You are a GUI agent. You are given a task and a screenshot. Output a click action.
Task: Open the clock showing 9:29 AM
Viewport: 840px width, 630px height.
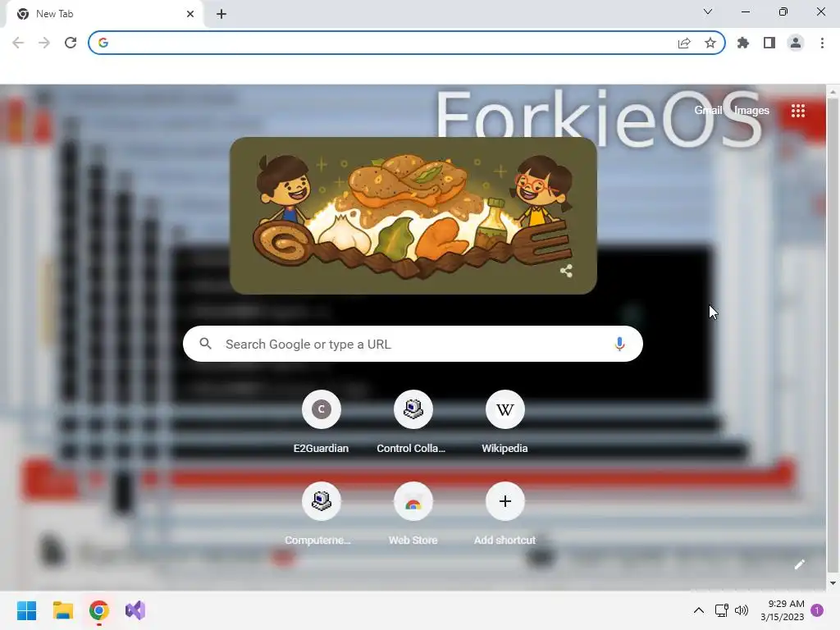pos(782,610)
